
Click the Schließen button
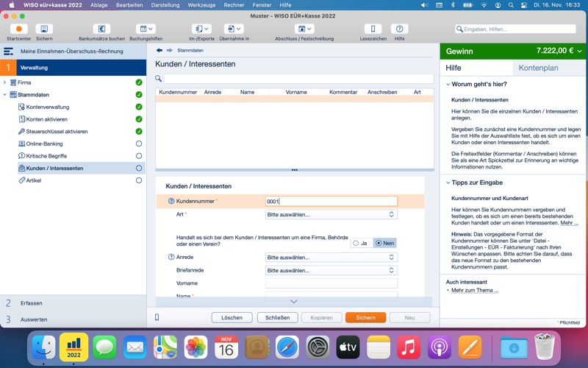(278, 318)
